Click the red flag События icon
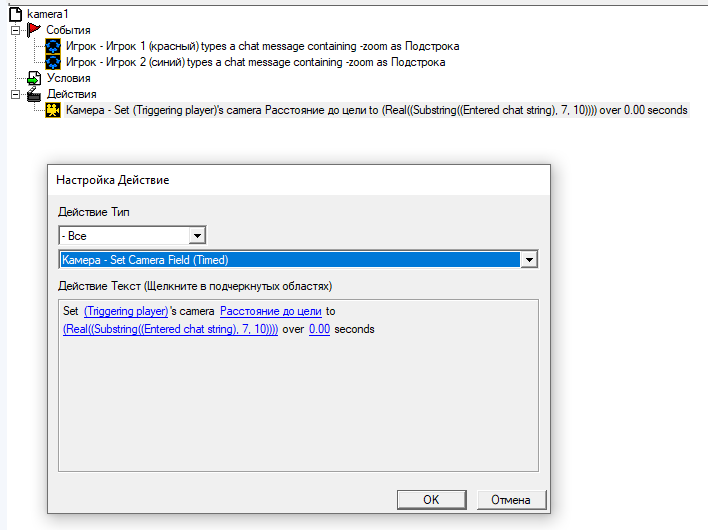The height and width of the screenshot is (530, 708). point(33,30)
